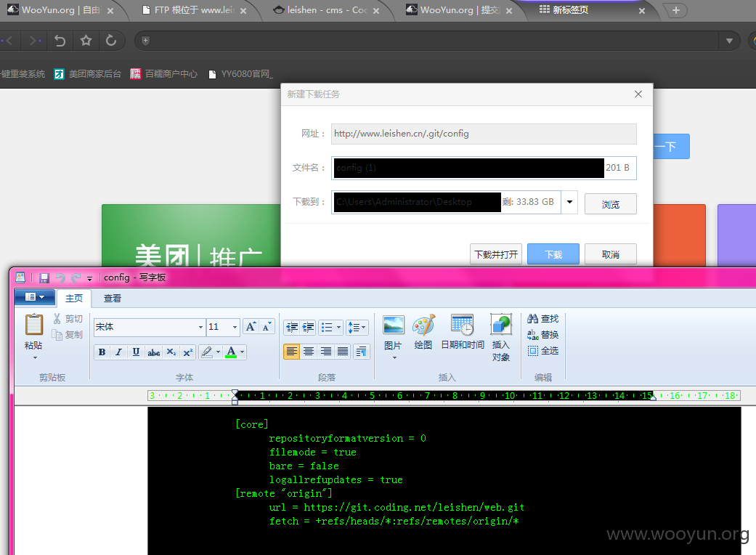Click the 文件名 filename field
The image size is (756, 555).
484,168
